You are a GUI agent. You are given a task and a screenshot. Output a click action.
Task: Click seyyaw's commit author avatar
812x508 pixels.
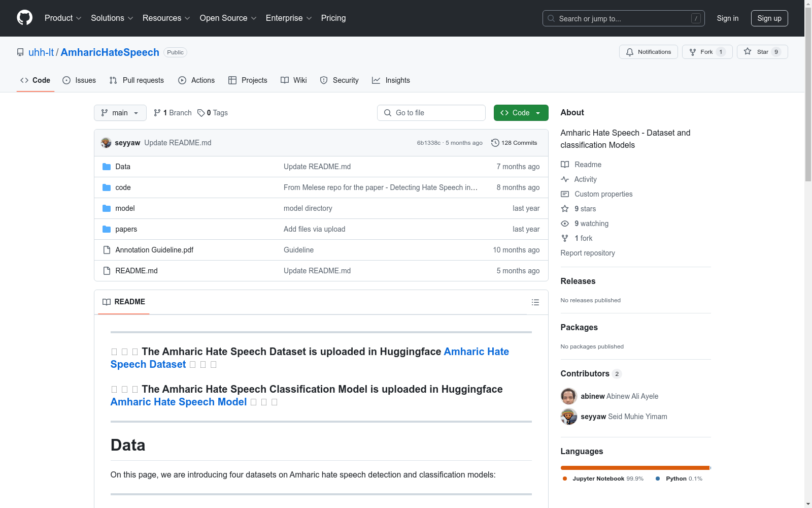pyautogui.click(x=106, y=143)
